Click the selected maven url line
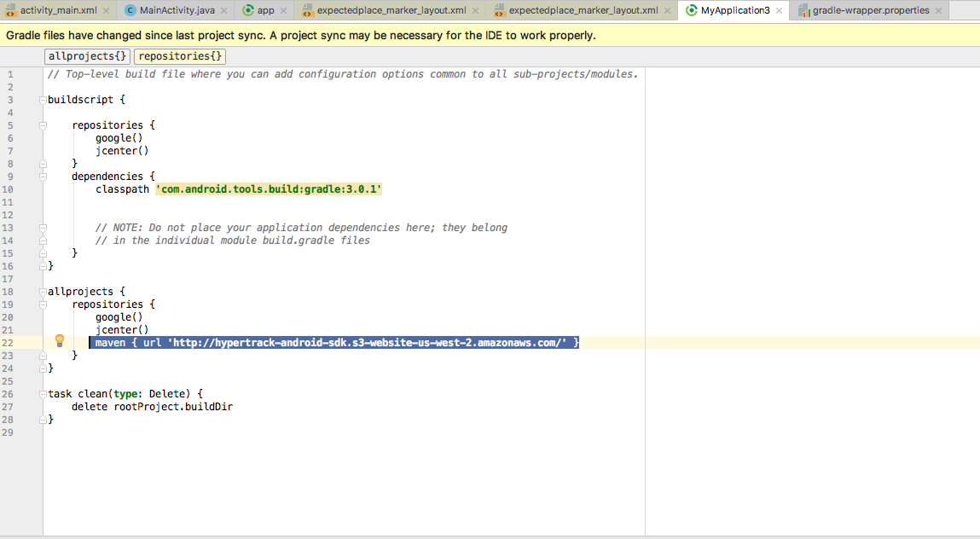The image size is (980, 539). (333, 342)
